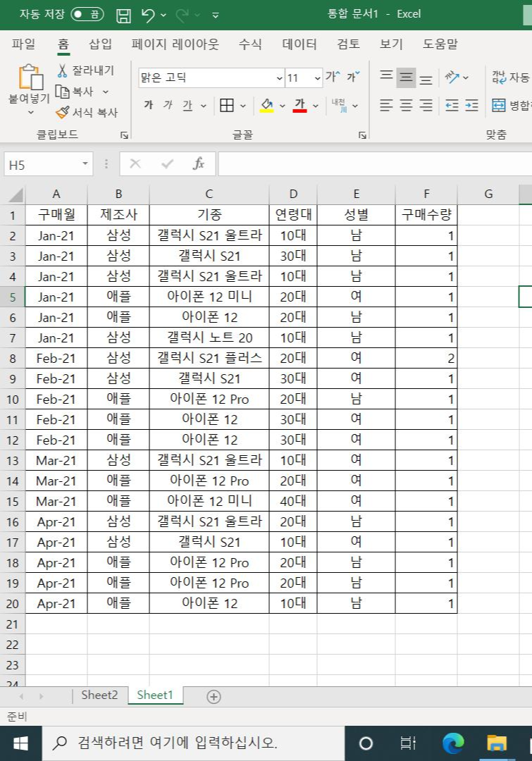Open fill color dropdown arrow

282,106
